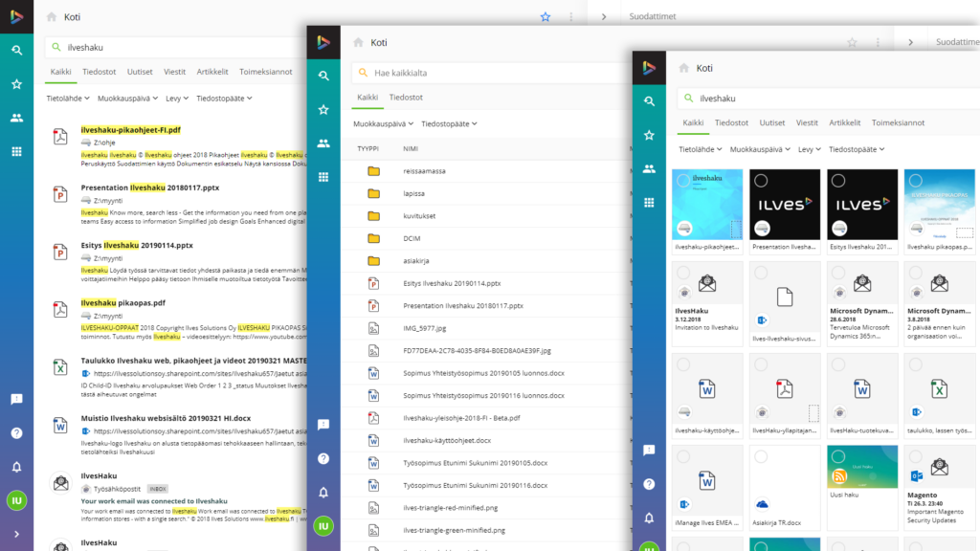Select Asiakirja TR.docx card checkbox
Image resolution: width=980 pixels, height=551 pixels.
[x=761, y=456]
